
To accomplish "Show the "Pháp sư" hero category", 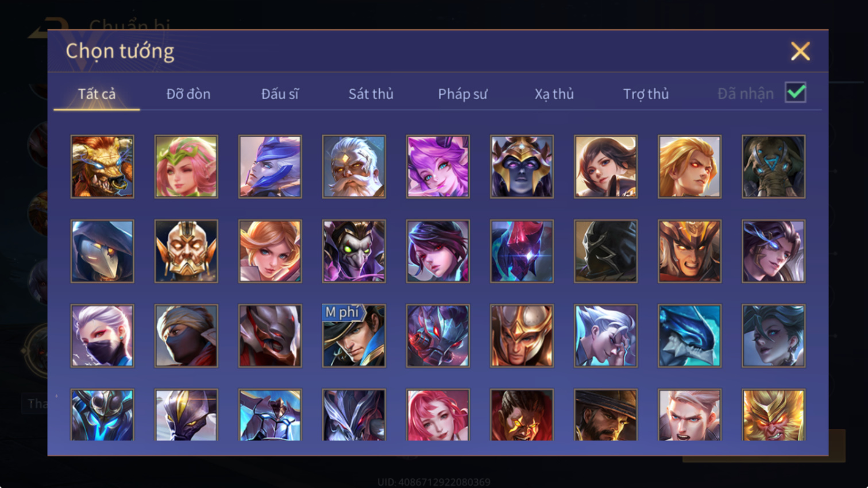I will coord(462,94).
